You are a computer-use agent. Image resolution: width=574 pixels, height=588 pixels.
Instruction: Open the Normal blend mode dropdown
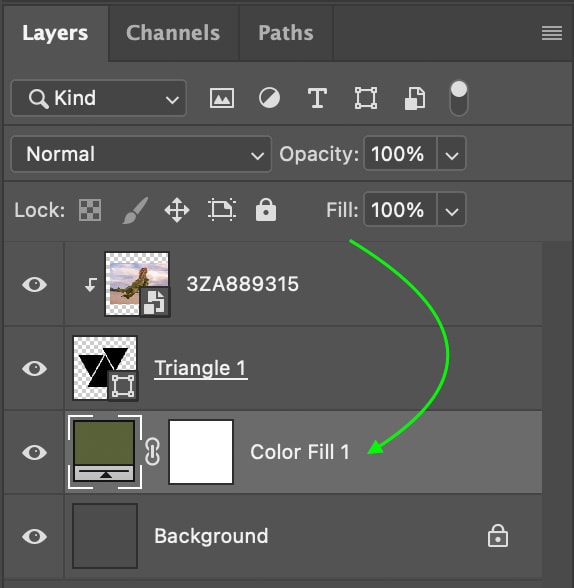141,154
